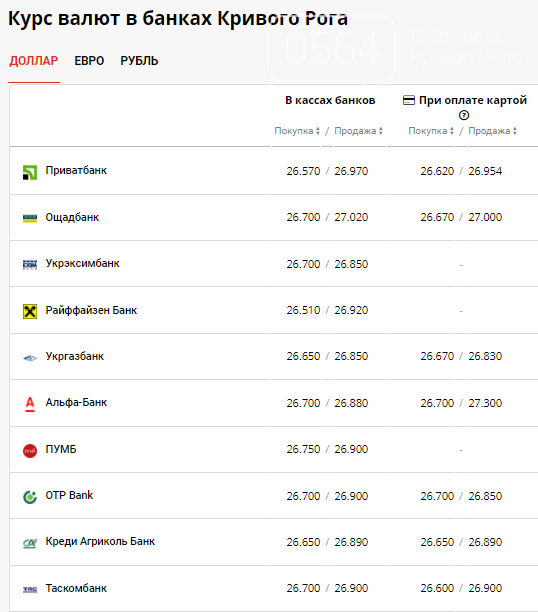Click the Укргазбанк logo icon

(30, 358)
